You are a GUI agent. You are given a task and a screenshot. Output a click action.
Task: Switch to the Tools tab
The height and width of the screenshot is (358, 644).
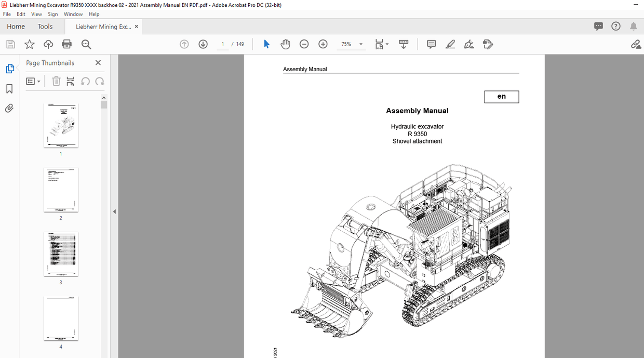pyautogui.click(x=45, y=26)
